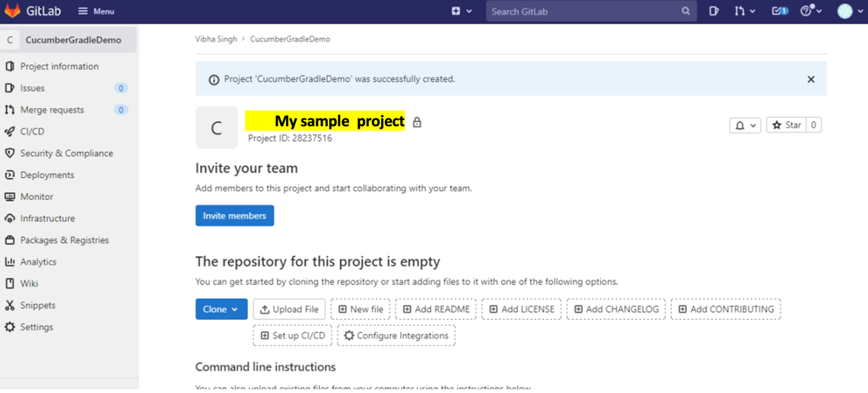Open the Clone dropdown
Screen dimensions: 868x393
[221, 309]
